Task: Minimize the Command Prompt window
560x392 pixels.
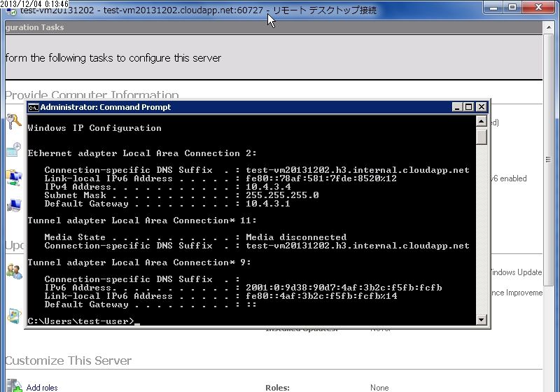Action: point(457,106)
